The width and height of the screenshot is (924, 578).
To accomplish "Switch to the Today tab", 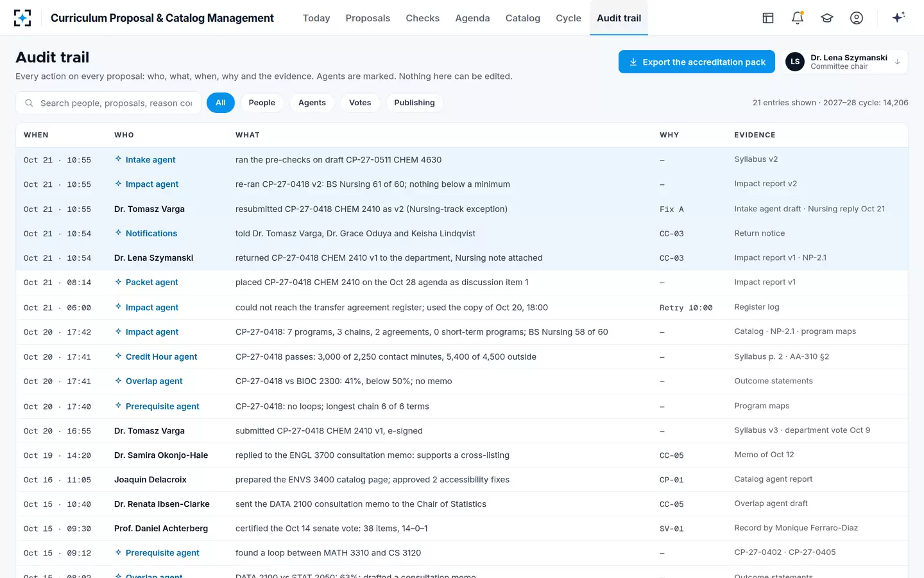I will (x=316, y=18).
